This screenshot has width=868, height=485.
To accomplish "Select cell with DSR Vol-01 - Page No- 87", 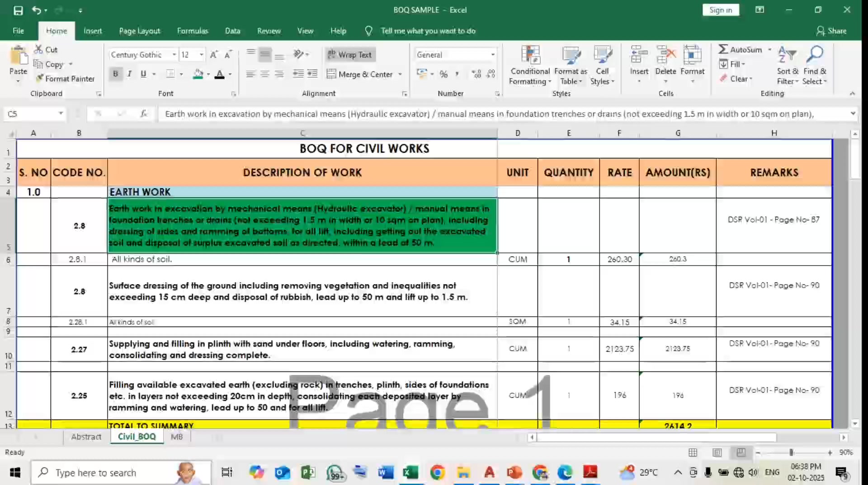I will coord(774,225).
